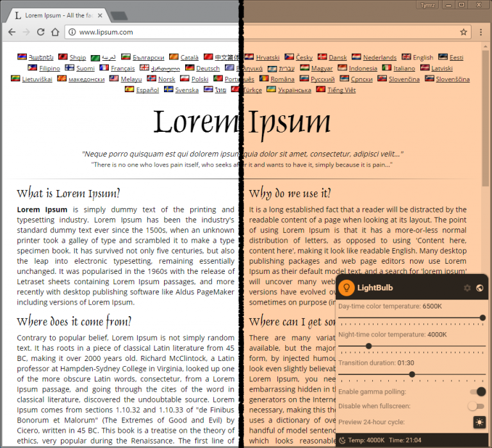
Task: Click the Deutsch language link
Action: [x=208, y=68]
